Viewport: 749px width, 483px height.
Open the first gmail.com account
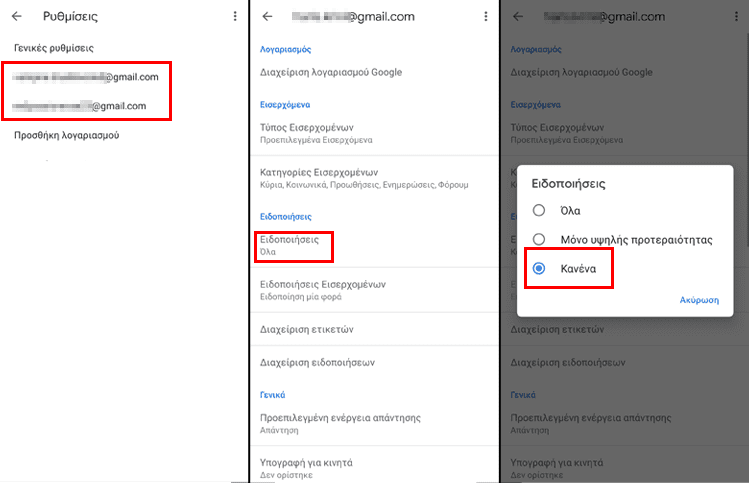(86, 77)
